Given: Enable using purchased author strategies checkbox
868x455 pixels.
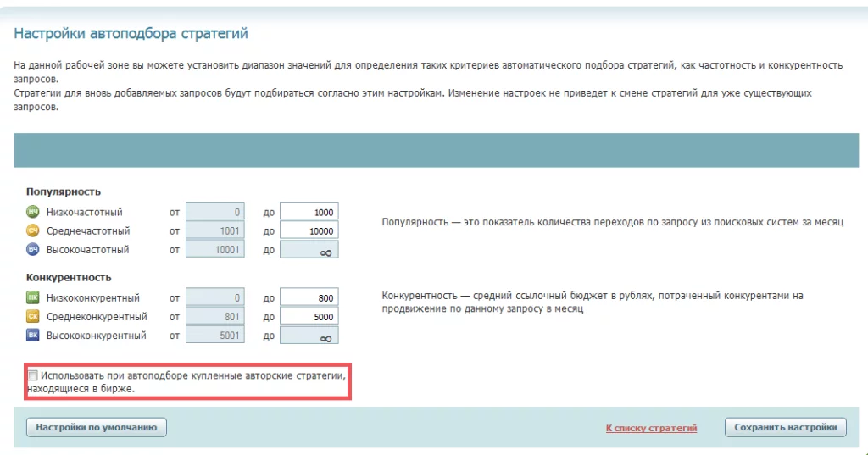Looking at the screenshot, I should coord(33,375).
